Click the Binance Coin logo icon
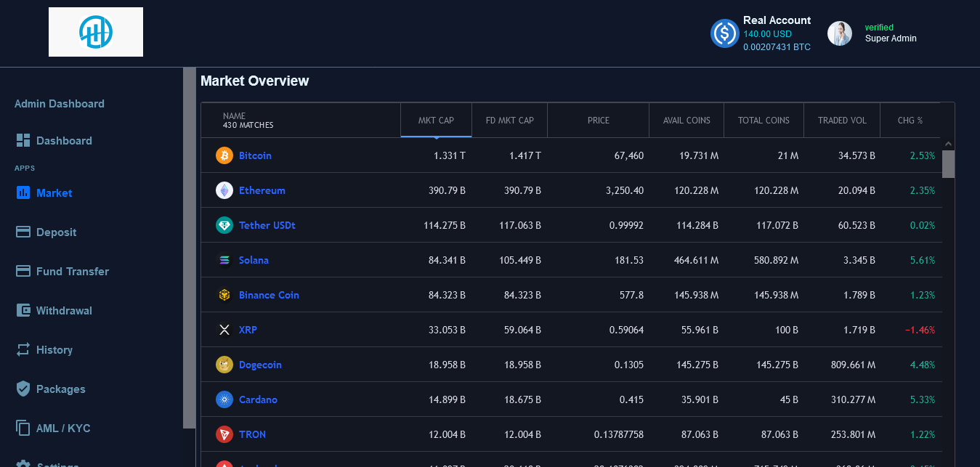Image resolution: width=980 pixels, height=467 pixels. (224, 295)
